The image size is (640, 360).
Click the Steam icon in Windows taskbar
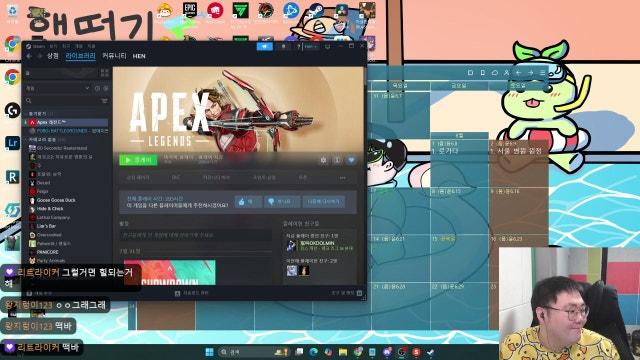pos(430,351)
